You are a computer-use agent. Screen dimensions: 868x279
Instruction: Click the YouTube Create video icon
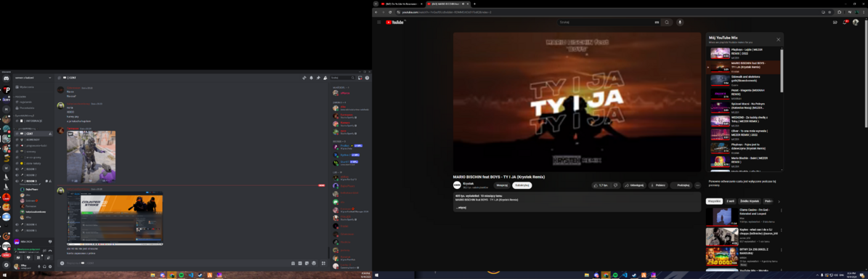click(x=835, y=22)
